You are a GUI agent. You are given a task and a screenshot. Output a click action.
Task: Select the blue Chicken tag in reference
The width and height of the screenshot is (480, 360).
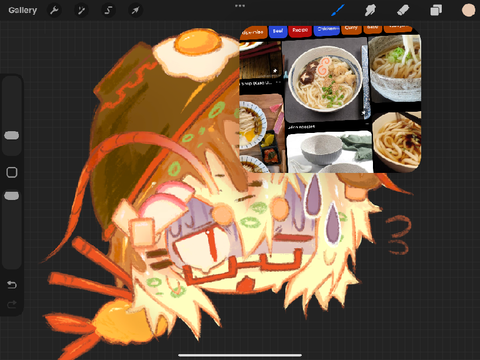point(327,30)
